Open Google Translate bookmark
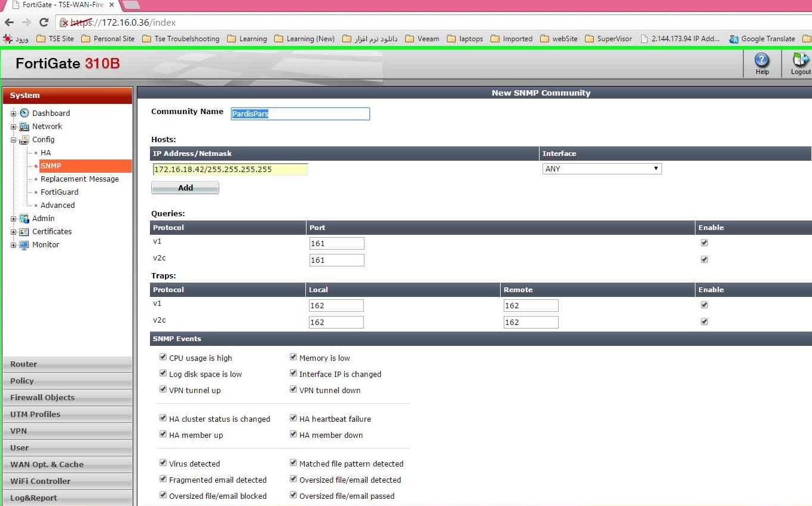 tap(762, 39)
